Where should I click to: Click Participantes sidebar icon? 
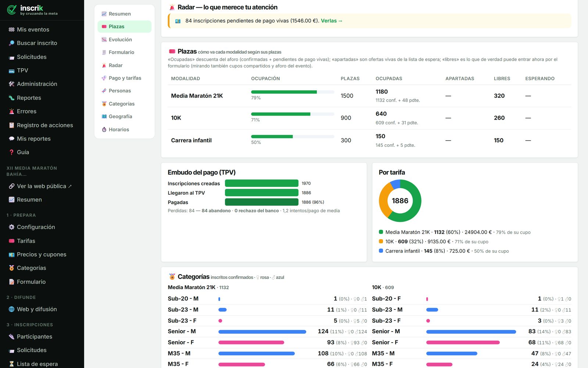[x=11, y=337]
